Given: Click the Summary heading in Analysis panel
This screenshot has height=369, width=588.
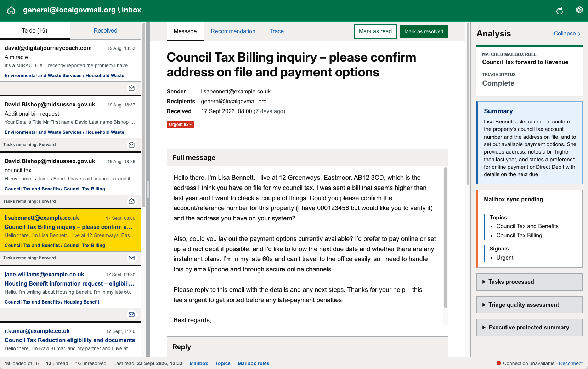Looking at the screenshot, I should tap(498, 111).
